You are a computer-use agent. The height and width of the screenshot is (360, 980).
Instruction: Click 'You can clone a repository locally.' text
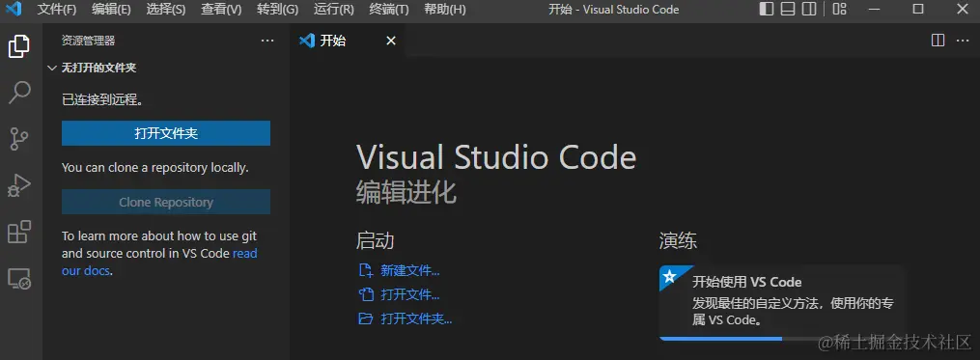click(x=155, y=168)
